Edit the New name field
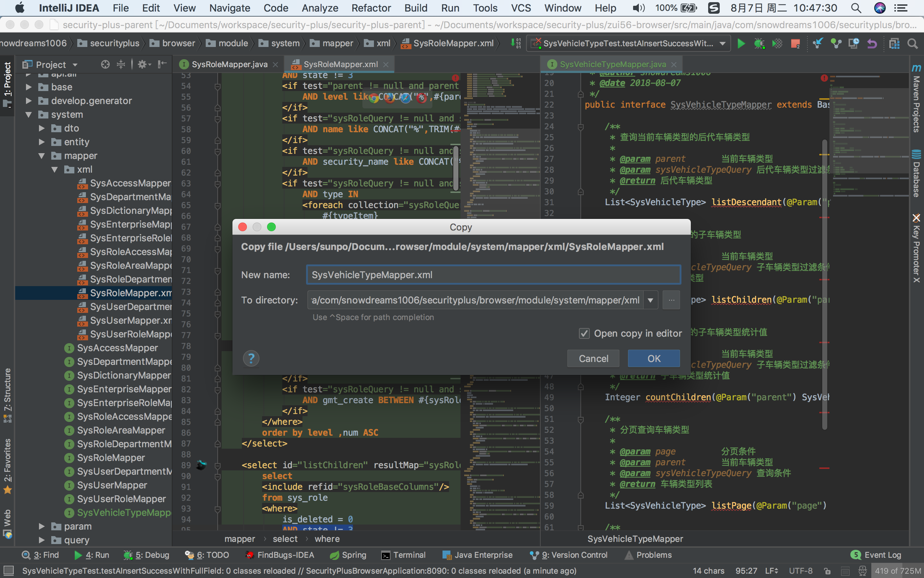Viewport: 924px width, 578px height. [x=493, y=275]
